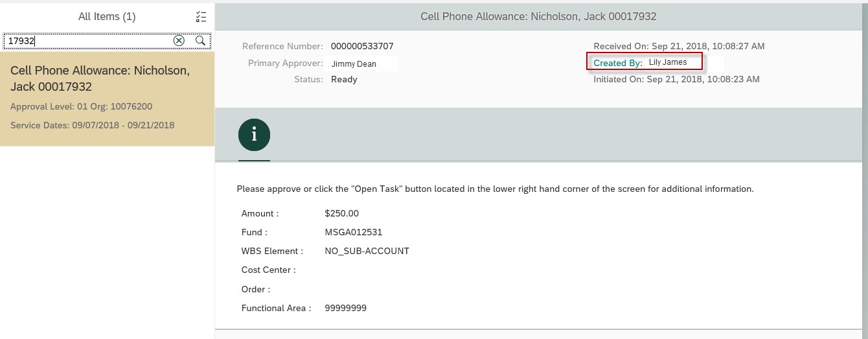The height and width of the screenshot is (339, 868).
Task: Click reference number 000000533707
Action: pyautogui.click(x=362, y=46)
